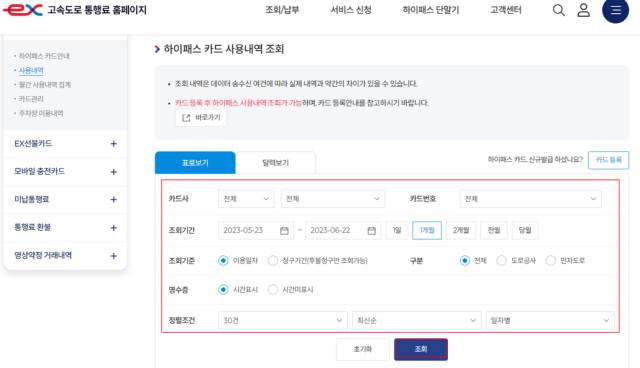Open end date calendar icon
The image size is (640, 368).
pyautogui.click(x=371, y=231)
